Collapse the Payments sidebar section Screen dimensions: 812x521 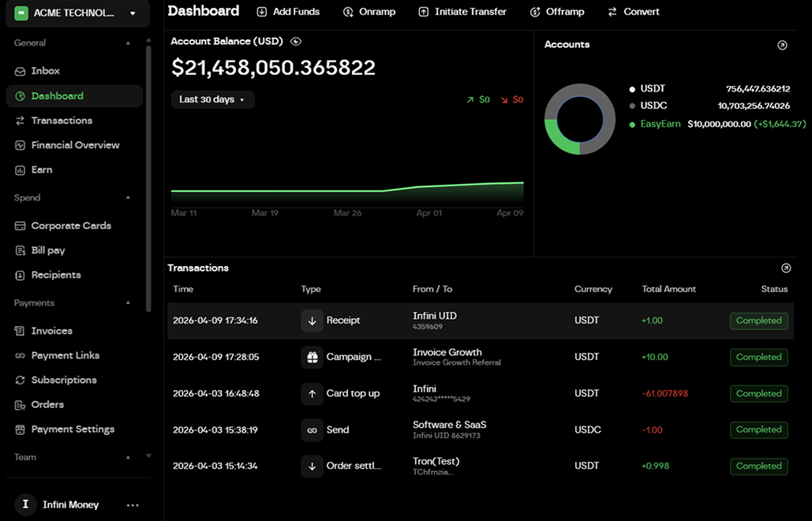pyautogui.click(x=128, y=303)
